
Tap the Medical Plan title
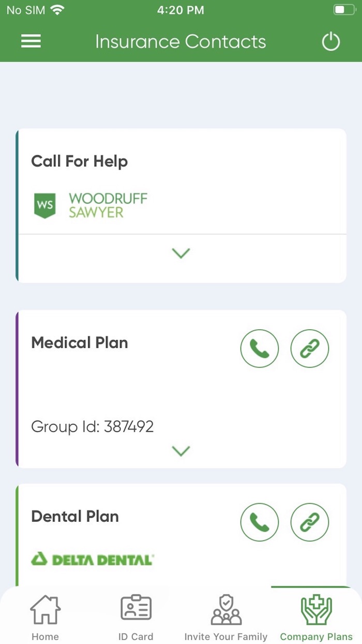[79, 343]
